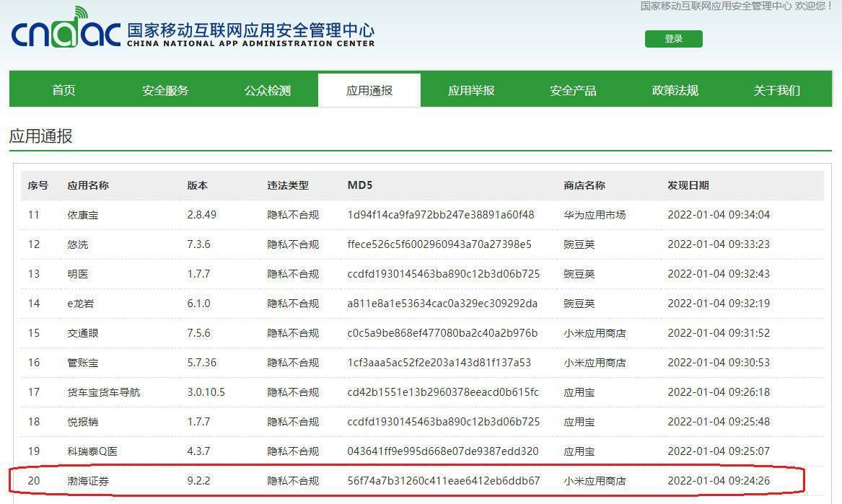842x504 pixels.
Task: Select the 货车宝货车导航 app entry
Action: coord(104,392)
